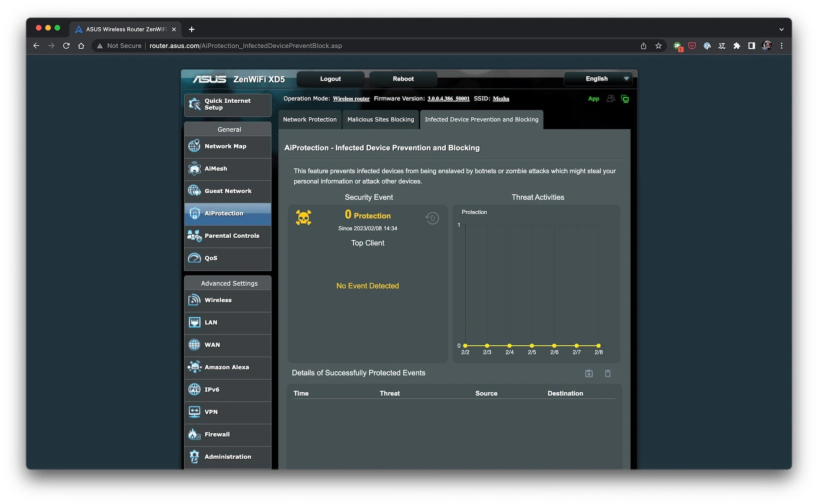The height and width of the screenshot is (504, 818).
Task: Click the Reboot button
Action: click(x=403, y=79)
